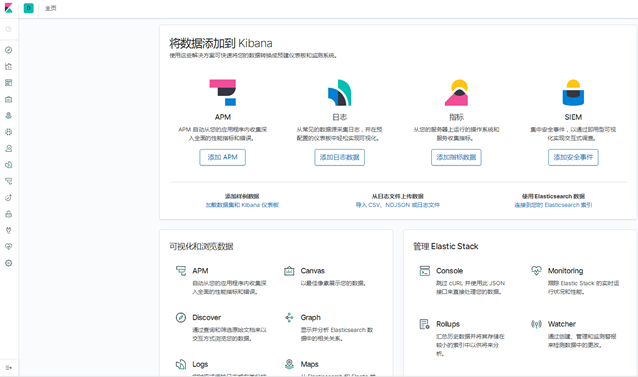The image size is (638, 377).
Task: Open Visualize chart icon in sidebar
Action: tap(9, 66)
